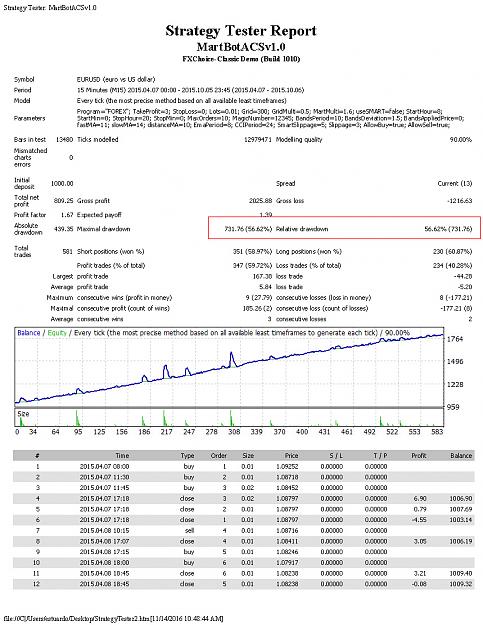The height and width of the screenshot is (625, 483).
Task: Select the consecutive losses value '8 (-177.21)'
Action: point(456,298)
